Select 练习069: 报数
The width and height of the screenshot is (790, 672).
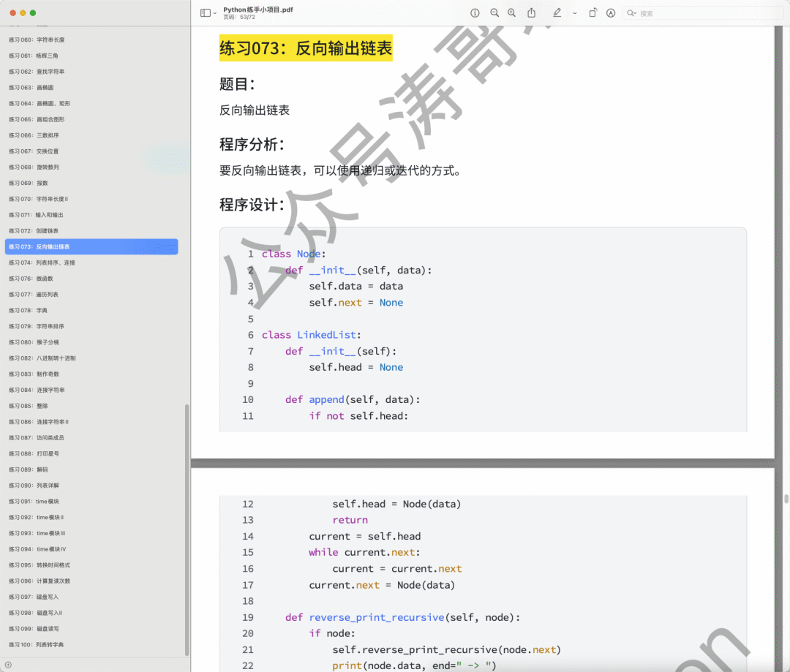tap(29, 184)
